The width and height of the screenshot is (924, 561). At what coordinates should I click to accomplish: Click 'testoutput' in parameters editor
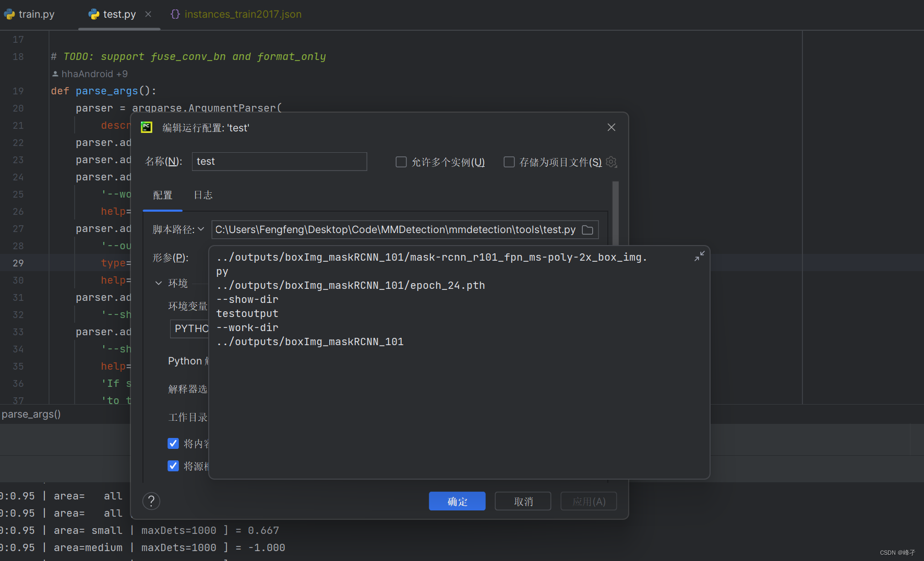247,313
